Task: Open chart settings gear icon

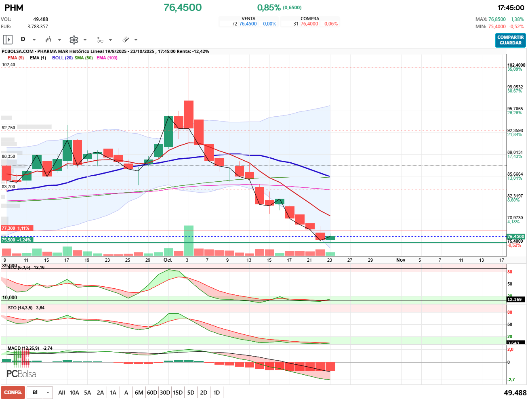Action: tap(74, 40)
